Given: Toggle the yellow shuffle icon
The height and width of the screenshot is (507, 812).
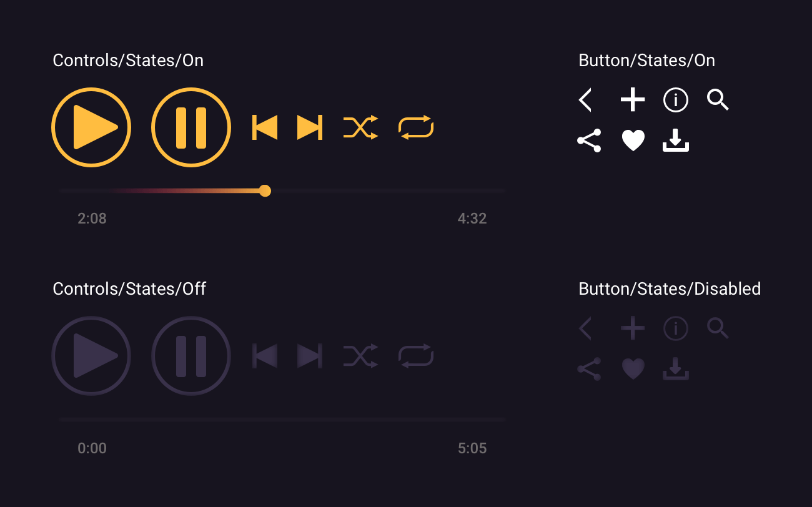Looking at the screenshot, I should 361,127.
